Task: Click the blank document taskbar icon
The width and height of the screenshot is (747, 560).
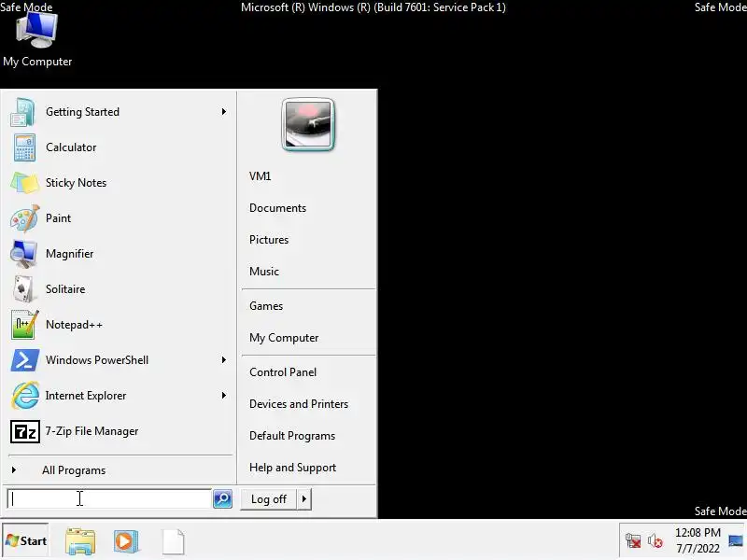Action: tap(174, 542)
